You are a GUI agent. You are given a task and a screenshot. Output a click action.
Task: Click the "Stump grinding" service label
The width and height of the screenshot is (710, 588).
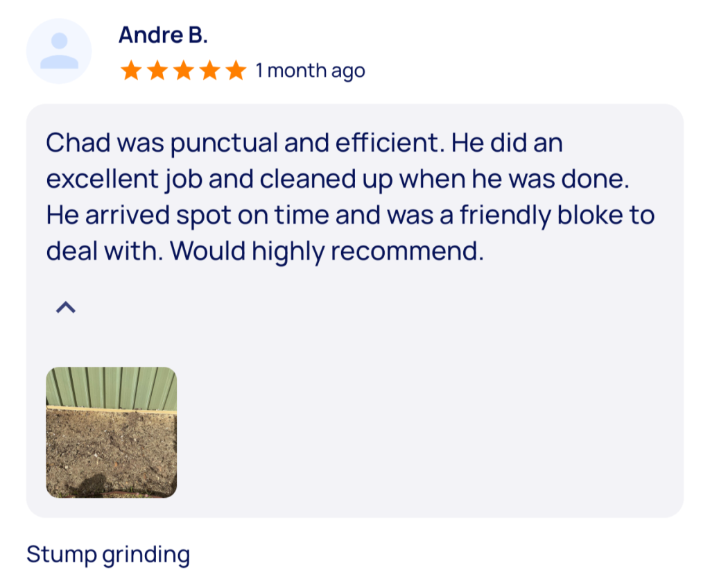pos(107,555)
